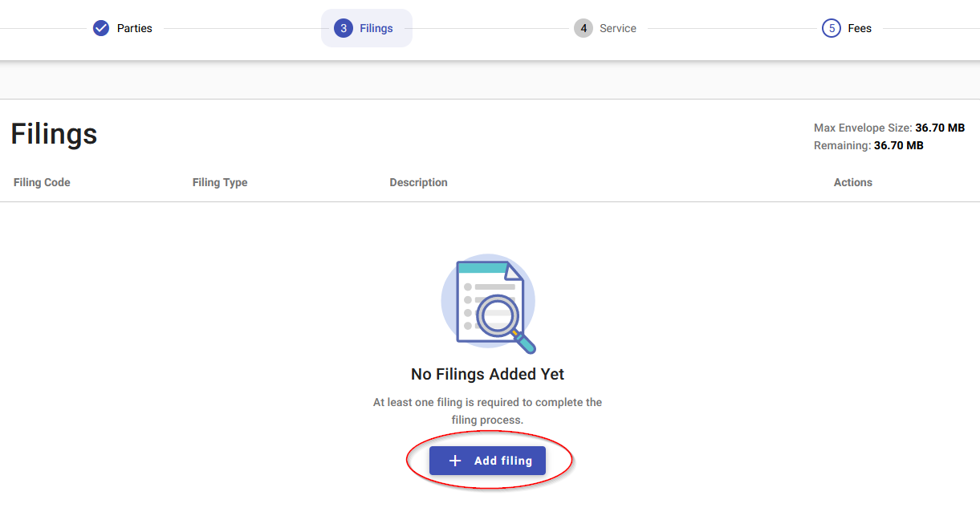Jump to the Fees step
This screenshot has height=512, width=980.
click(x=860, y=28)
